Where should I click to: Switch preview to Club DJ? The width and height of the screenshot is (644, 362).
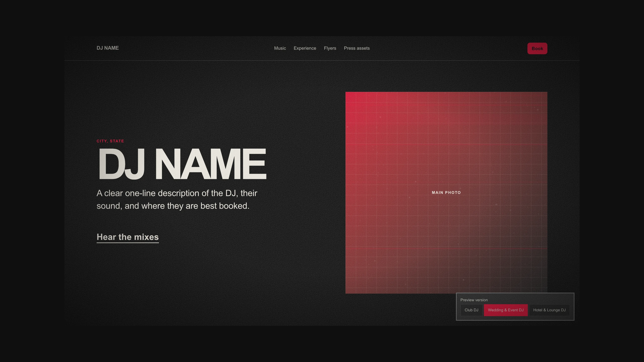471,310
